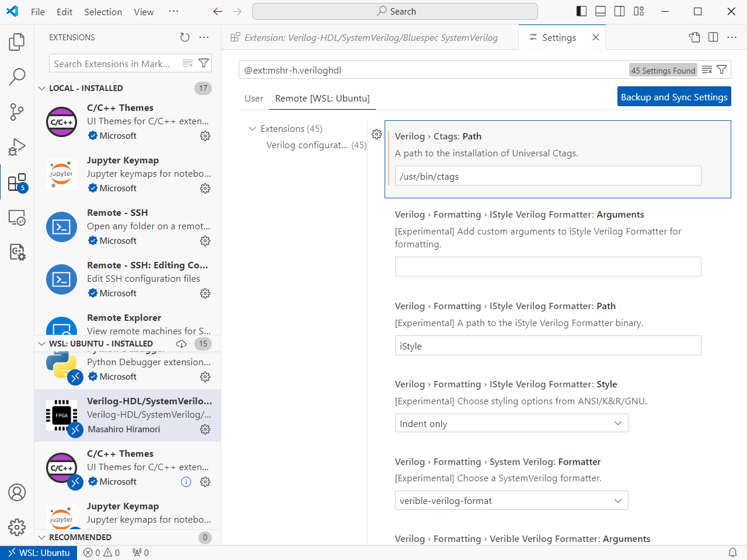
Task: Open forwarded ports status item
Action: (141, 552)
